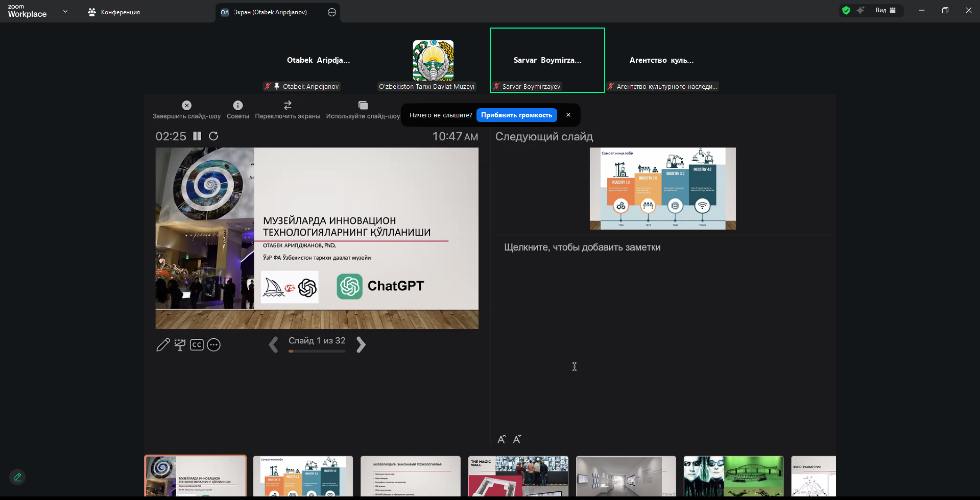Expand the Zoom Workplace dropdown arrow
980x500 pixels.
(x=65, y=11)
